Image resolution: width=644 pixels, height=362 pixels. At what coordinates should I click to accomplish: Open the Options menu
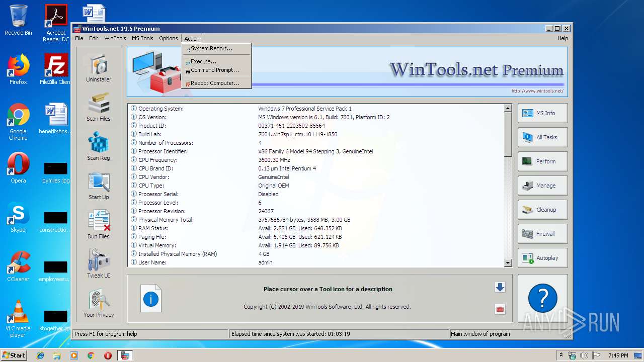[169, 38]
